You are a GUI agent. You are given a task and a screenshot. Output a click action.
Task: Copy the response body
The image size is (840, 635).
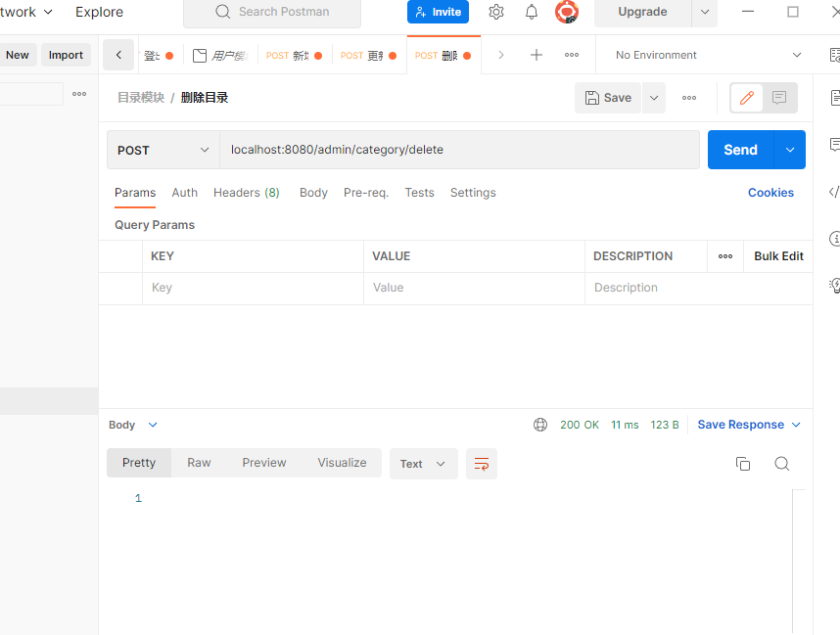pyautogui.click(x=743, y=464)
